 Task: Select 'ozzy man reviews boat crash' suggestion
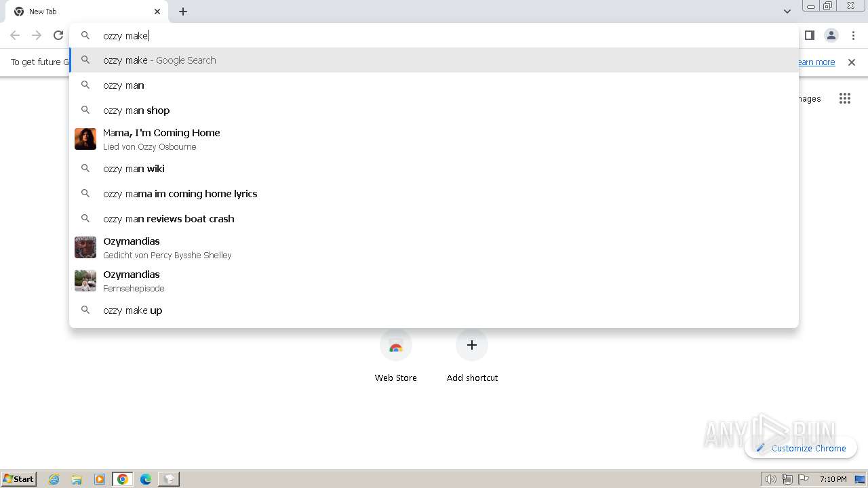(434, 219)
